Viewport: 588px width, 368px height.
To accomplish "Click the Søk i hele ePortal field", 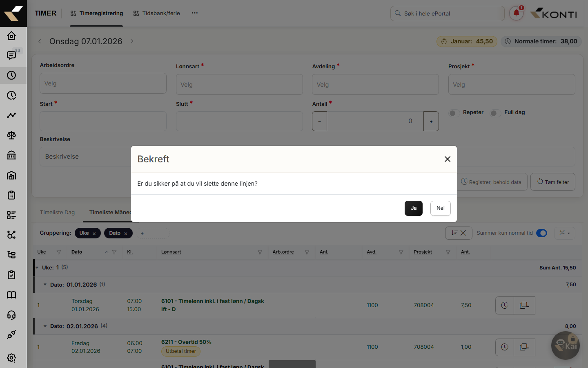I will 447,13.
